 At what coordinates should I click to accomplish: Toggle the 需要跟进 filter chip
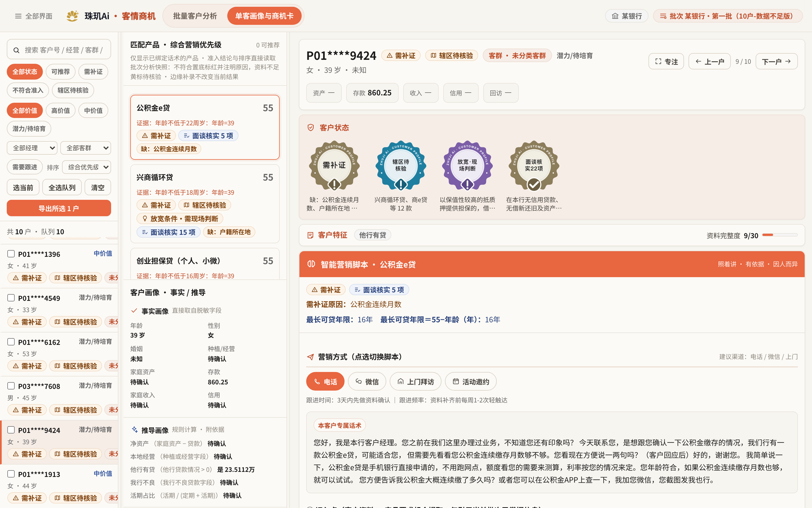pos(25,167)
